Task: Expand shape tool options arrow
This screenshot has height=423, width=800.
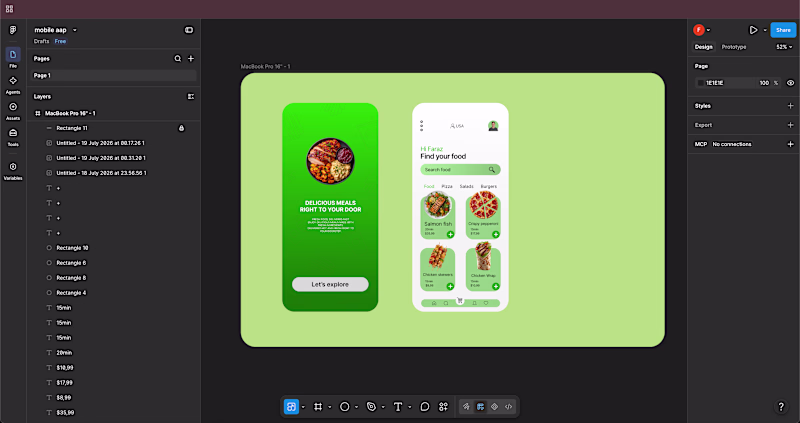Action: pyautogui.click(x=356, y=407)
